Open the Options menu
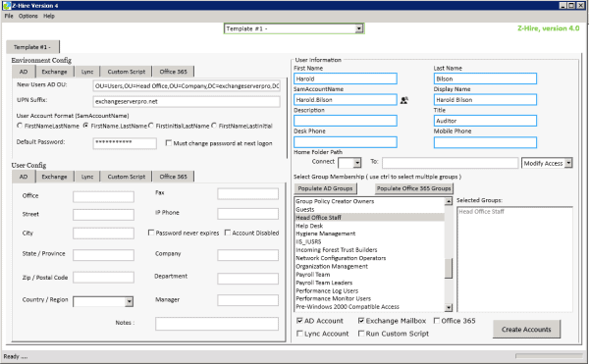 pyautogui.click(x=28, y=16)
